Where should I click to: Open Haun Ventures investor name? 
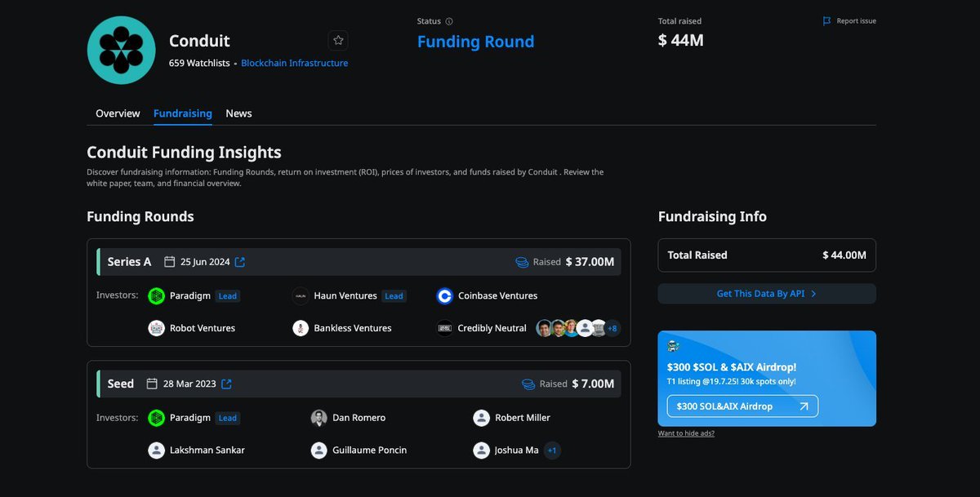tap(345, 295)
